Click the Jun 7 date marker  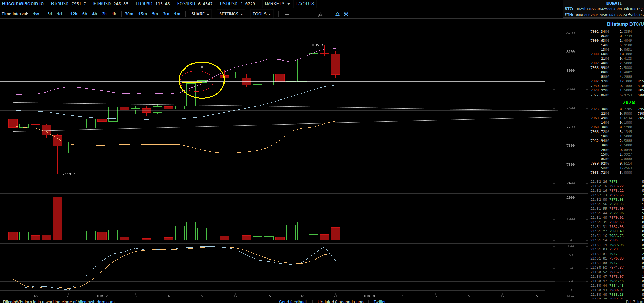click(102, 296)
